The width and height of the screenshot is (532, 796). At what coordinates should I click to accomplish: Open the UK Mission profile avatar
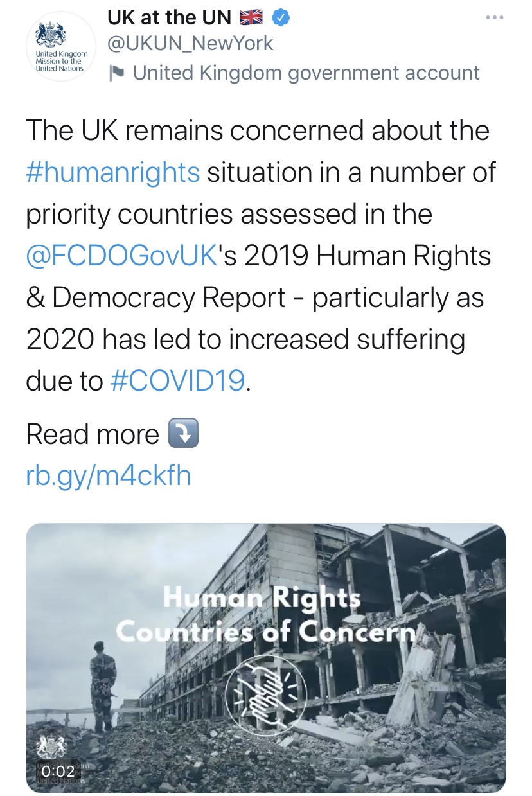pyautogui.click(x=60, y=50)
